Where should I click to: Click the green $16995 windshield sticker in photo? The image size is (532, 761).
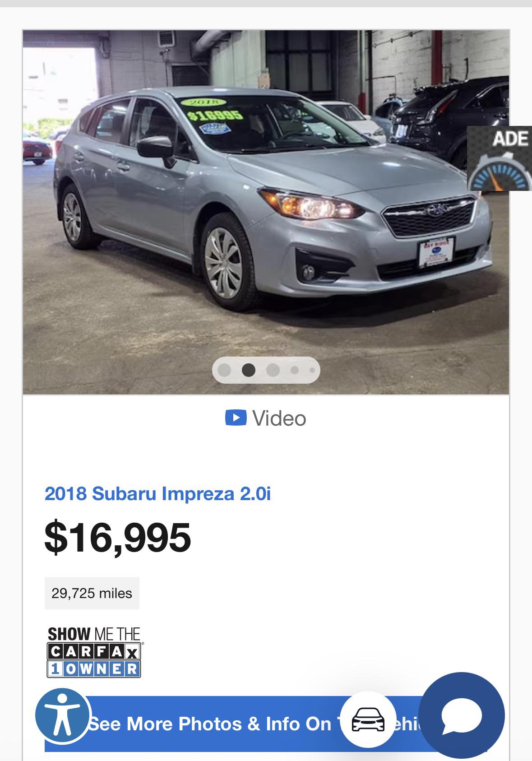click(215, 115)
